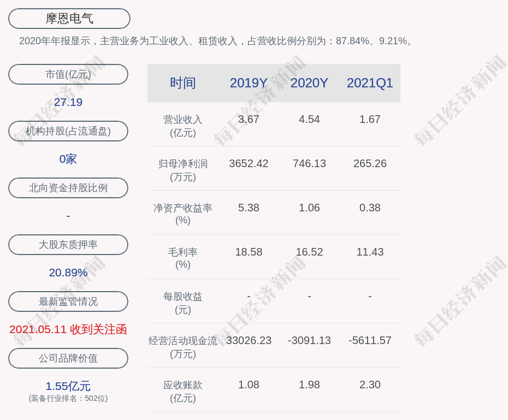
Task: Select the 归母净利润 value 3652.42
Action: coord(249,163)
